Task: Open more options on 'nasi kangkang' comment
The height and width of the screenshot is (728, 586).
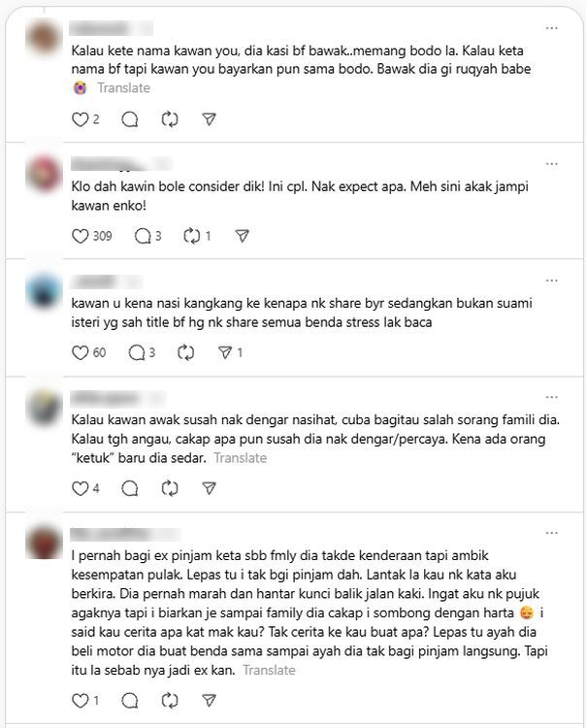Action: [x=552, y=281]
